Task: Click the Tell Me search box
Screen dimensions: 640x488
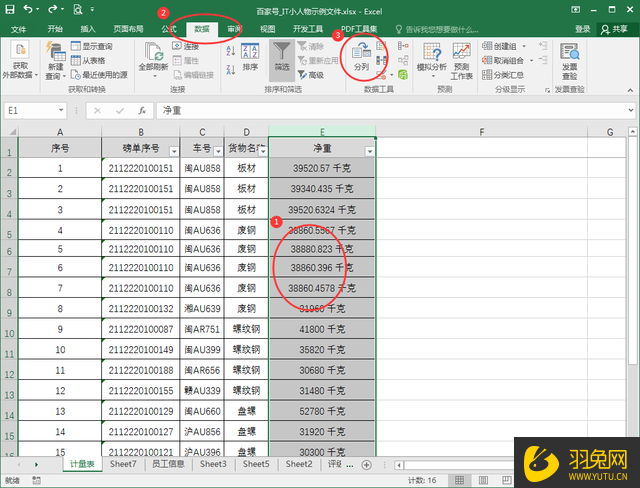Action: 437,29
